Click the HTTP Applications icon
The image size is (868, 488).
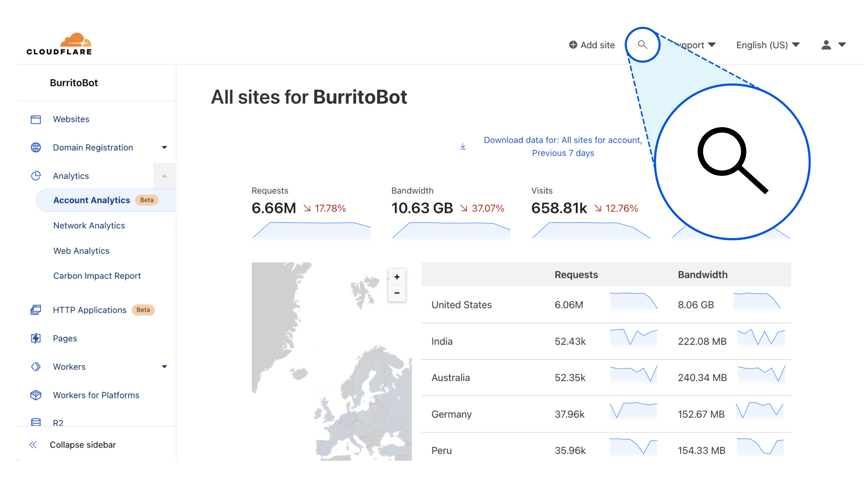tap(36, 310)
